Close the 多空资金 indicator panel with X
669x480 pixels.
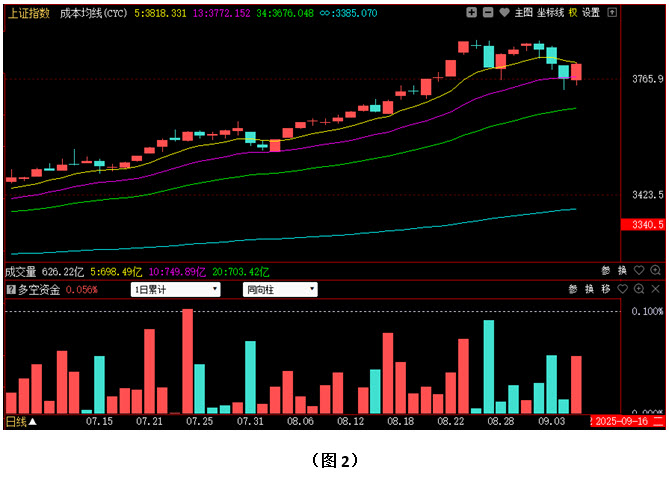655,289
